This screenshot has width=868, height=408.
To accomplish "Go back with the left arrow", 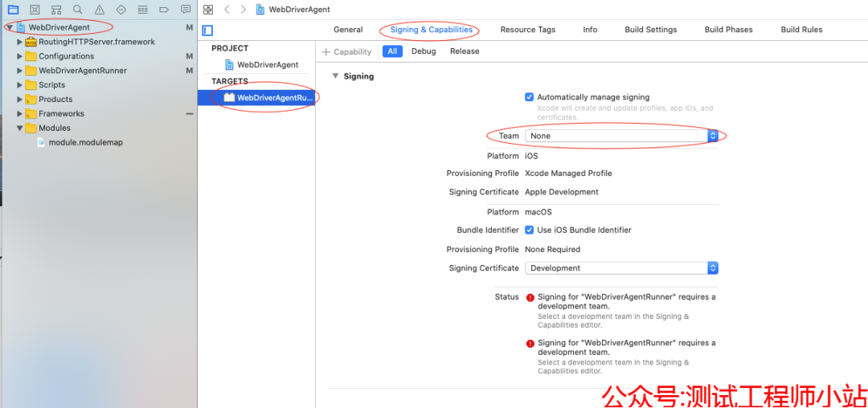I will [x=227, y=10].
